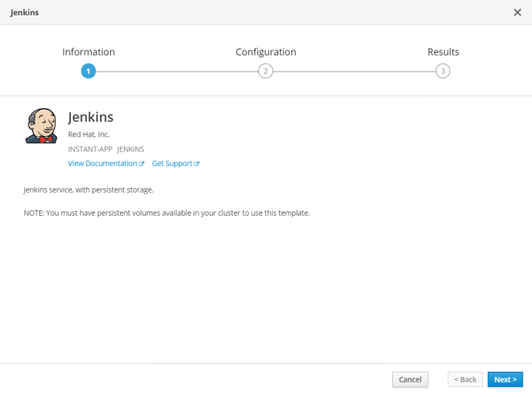Screen dimensions: 532x397
Task: Go to the Information step label
Action: (x=89, y=52)
